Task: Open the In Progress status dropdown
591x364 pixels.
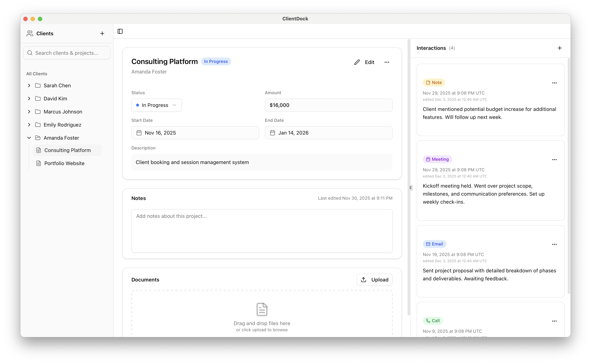Action: click(156, 105)
